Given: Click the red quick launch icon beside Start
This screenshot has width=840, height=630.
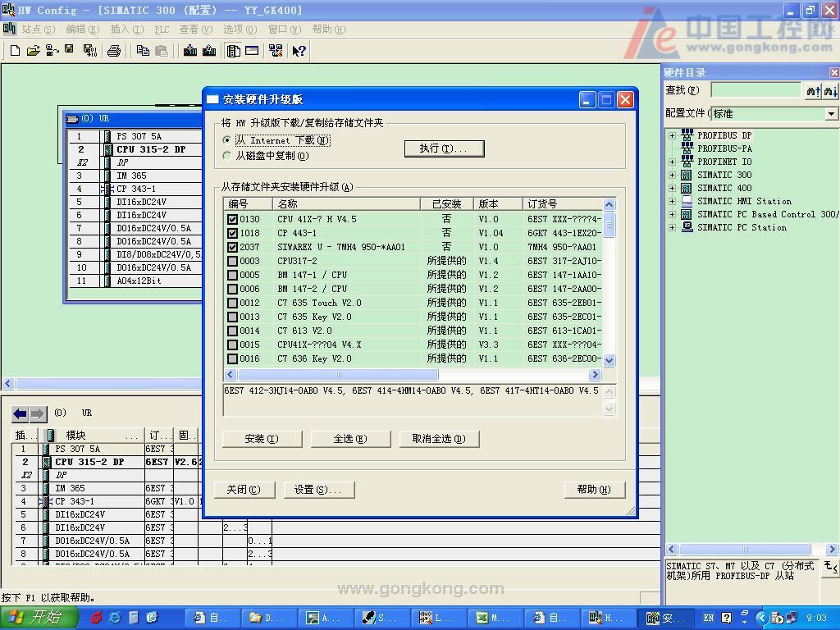Looking at the screenshot, I should (97, 618).
